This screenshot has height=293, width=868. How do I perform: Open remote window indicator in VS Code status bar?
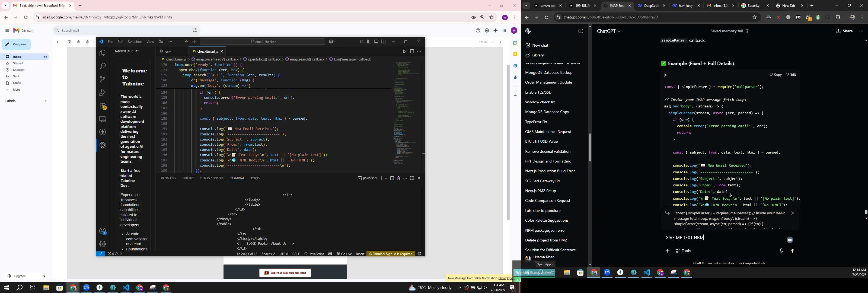point(100,254)
